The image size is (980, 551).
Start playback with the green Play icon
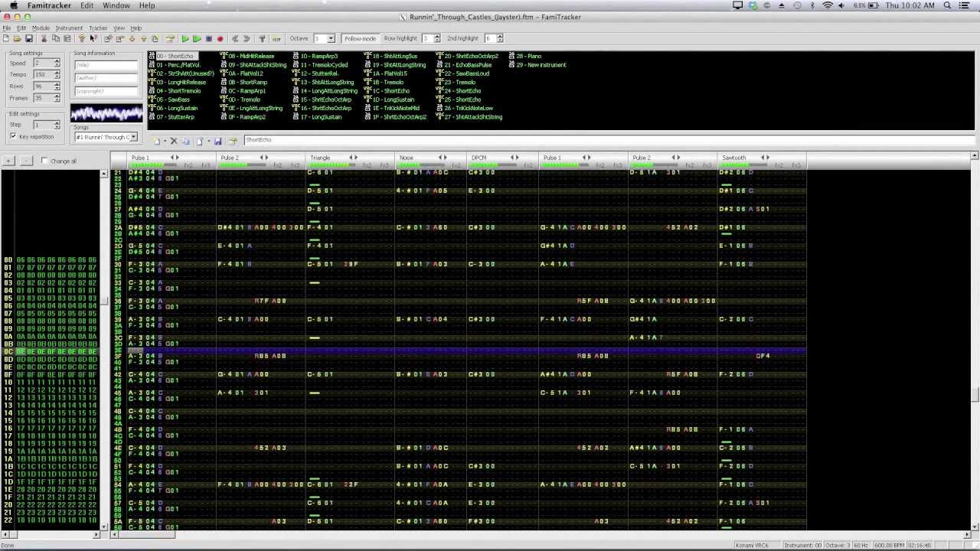pyautogui.click(x=185, y=38)
